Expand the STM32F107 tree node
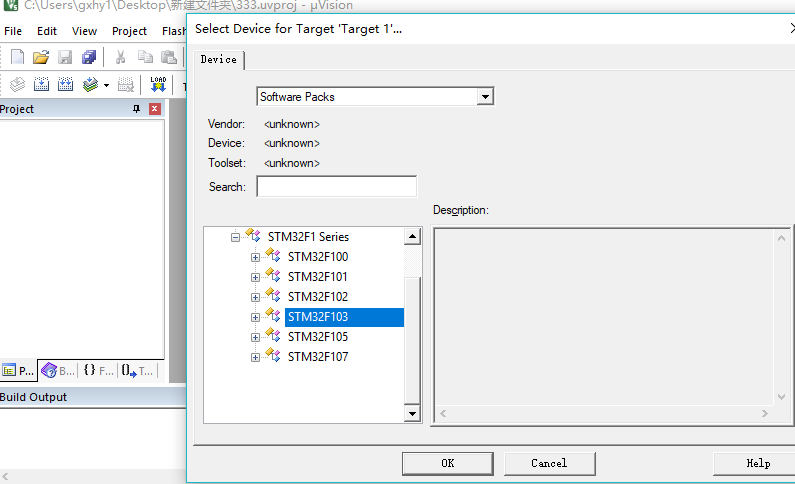Screen dimensions: 795x484 coord(256,357)
